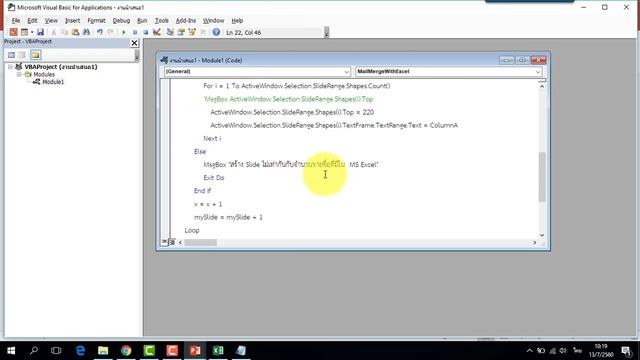Click horizontal scroll left arrow in code window

[180, 242]
